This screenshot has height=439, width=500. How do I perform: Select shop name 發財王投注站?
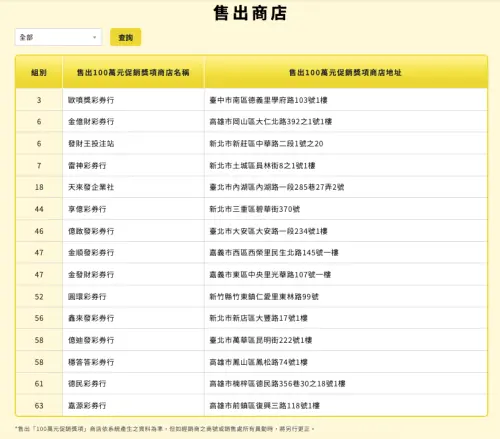click(x=91, y=144)
